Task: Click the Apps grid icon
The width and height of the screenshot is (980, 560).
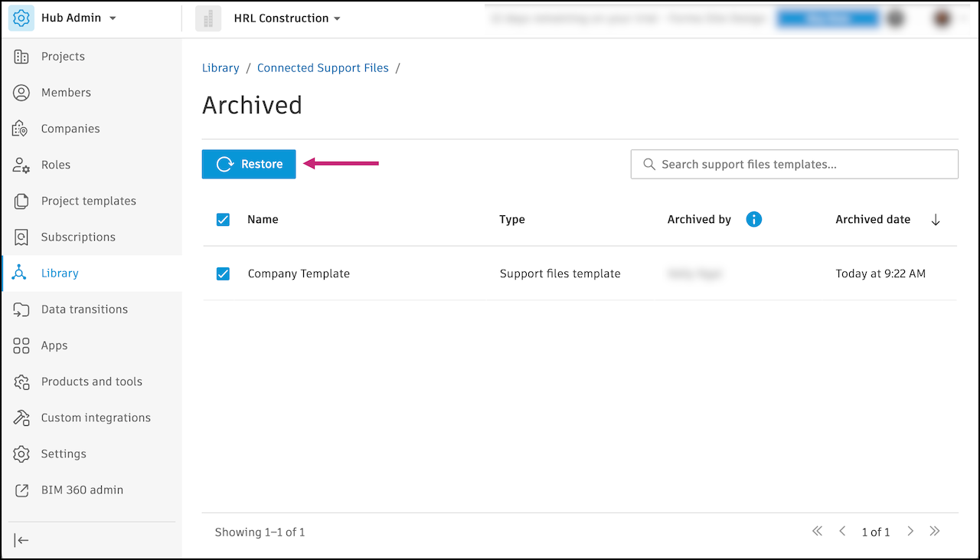Action: click(x=21, y=345)
